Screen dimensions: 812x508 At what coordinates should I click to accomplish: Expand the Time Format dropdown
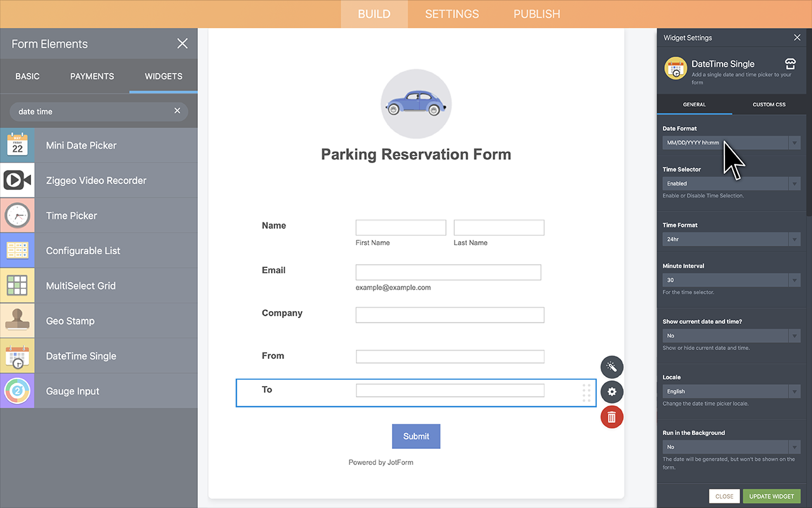click(731, 239)
